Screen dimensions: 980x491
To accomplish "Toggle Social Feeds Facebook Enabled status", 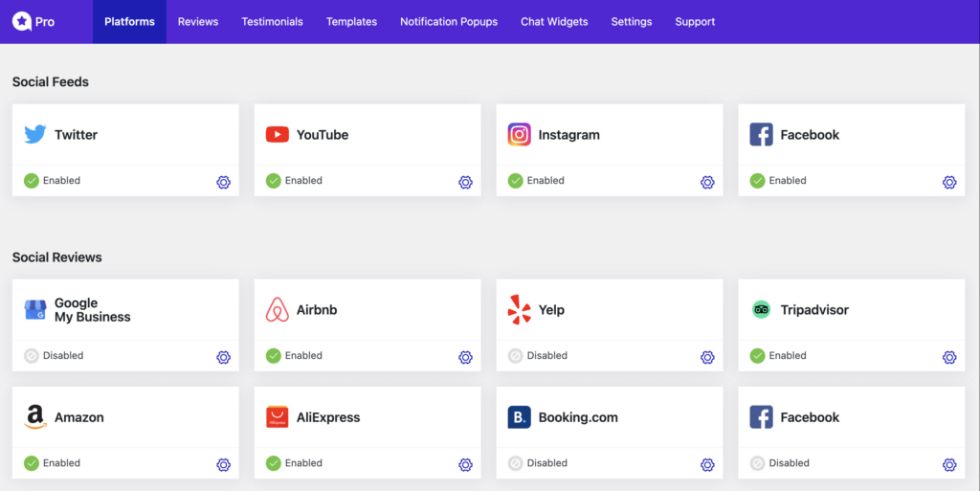I will (777, 181).
